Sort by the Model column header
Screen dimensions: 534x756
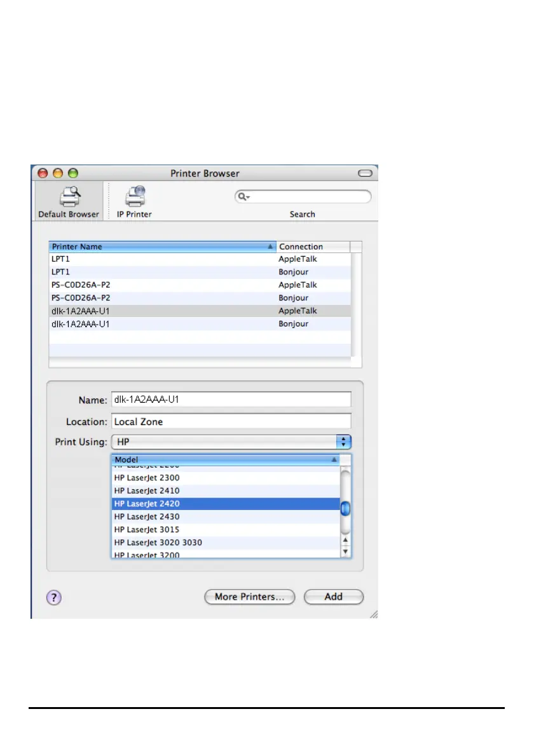tap(226, 459)
